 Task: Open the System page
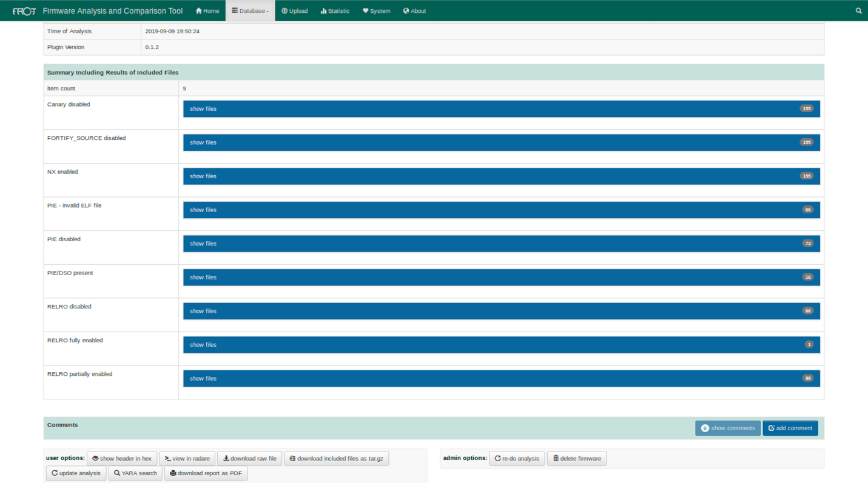(x=377, y=11)
